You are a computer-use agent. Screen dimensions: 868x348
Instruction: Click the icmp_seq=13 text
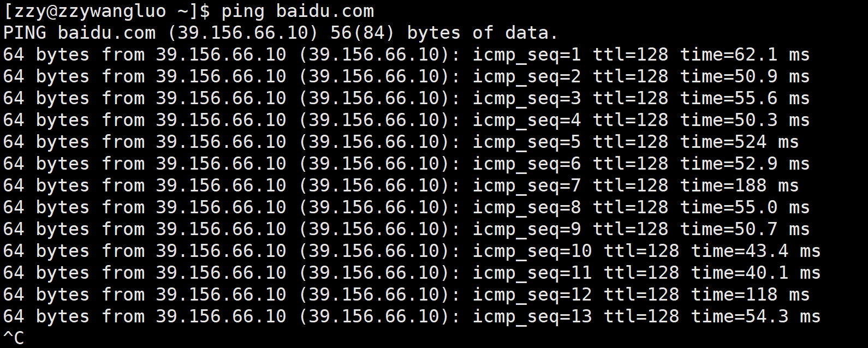coord(532,317)
